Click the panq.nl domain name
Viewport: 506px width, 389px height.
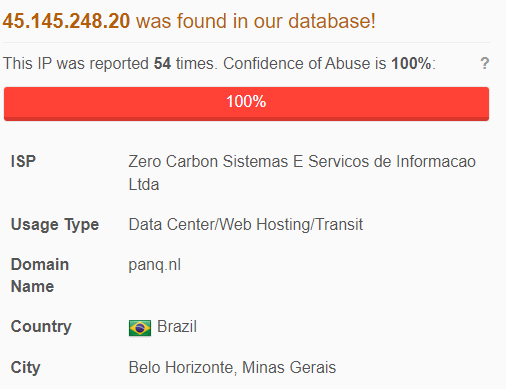(155, 265)
